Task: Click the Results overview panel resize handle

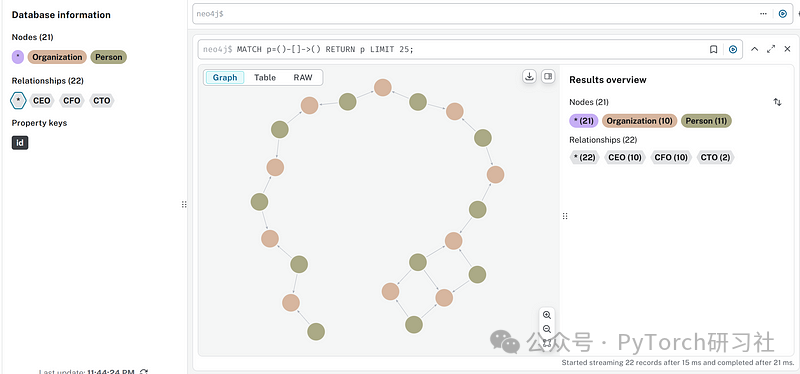Action: (x=565, y=216)
